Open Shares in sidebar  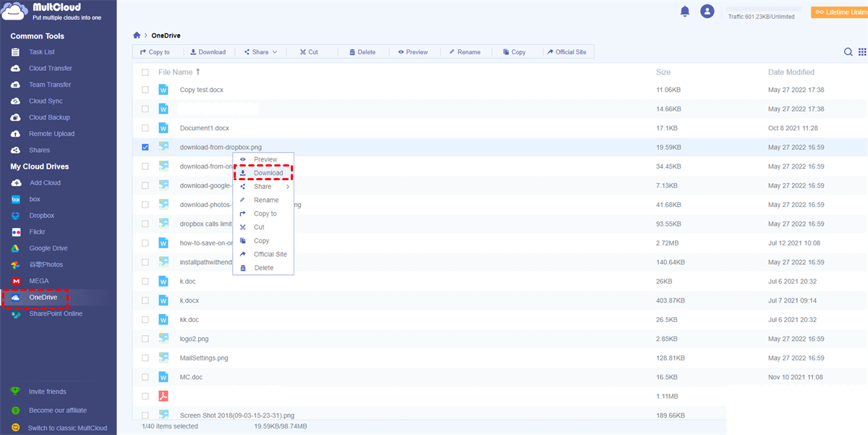[39, 150]
